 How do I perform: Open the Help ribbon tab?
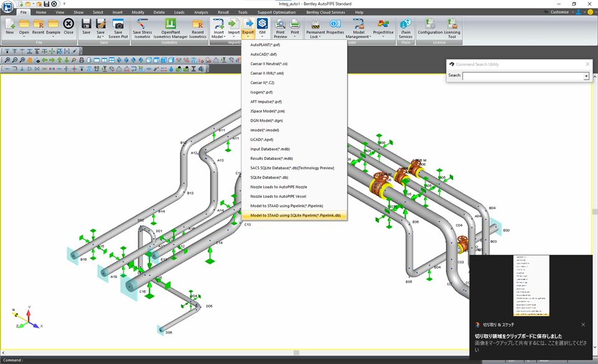tap(359, 12)
